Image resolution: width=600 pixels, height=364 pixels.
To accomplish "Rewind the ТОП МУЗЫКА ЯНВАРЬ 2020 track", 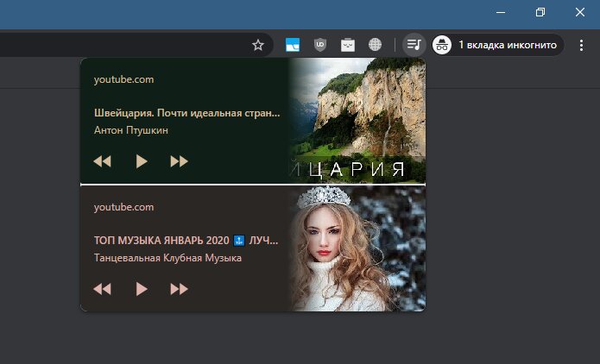I will [x=102, y=289].
